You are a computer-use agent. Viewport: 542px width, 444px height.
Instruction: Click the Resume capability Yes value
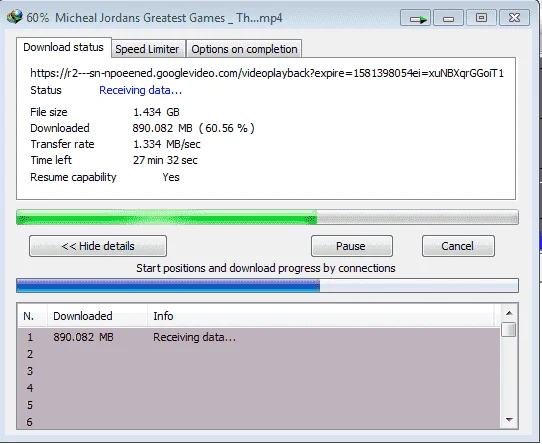[x=171, y=177]
